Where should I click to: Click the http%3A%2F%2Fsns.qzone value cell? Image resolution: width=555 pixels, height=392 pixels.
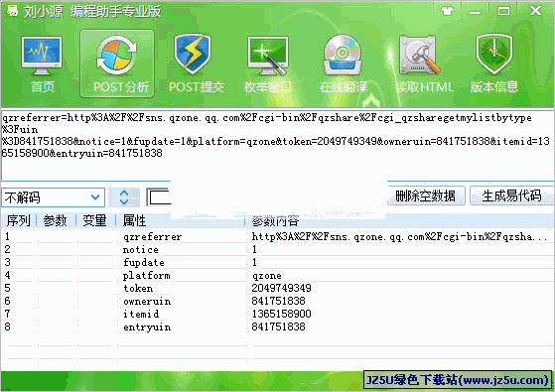[x=400, y=236]
